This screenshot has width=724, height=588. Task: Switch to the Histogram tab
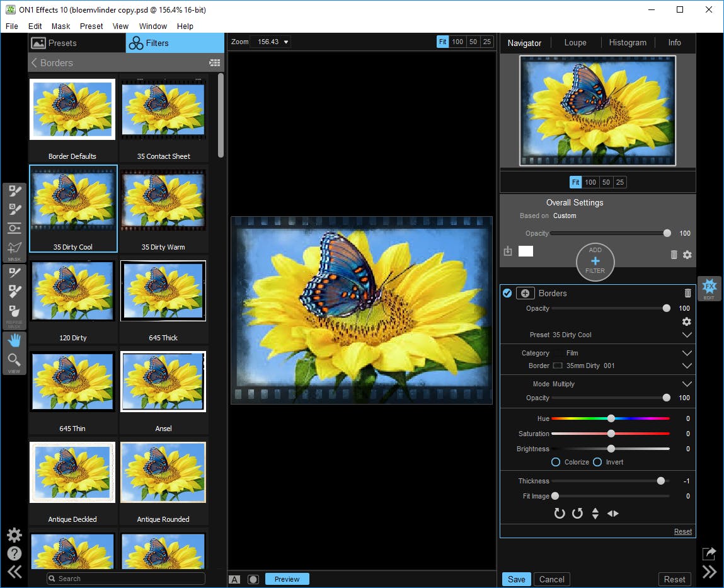tap(627, 43)
